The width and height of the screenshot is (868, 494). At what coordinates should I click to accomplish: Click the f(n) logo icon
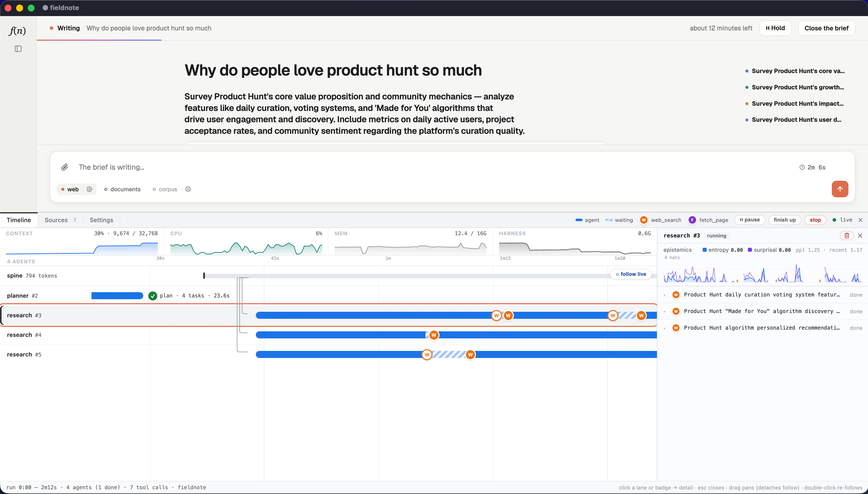coord(17,31)
